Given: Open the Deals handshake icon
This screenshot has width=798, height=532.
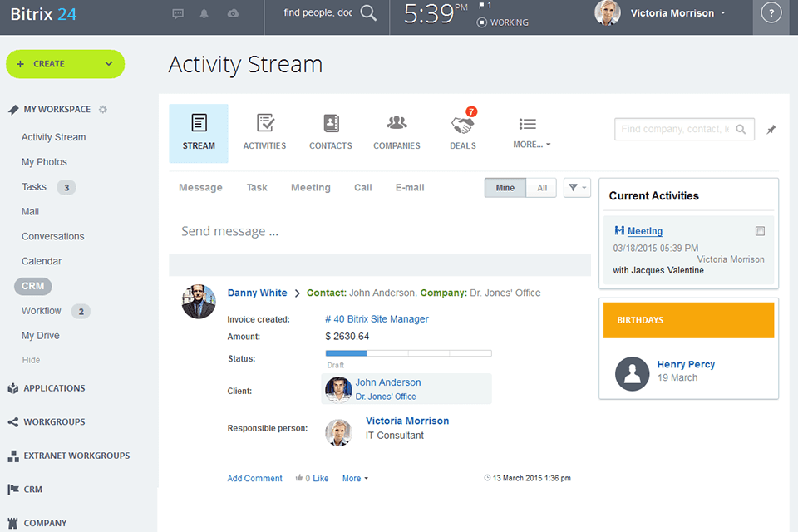Looking at the screenshot, I should tap(462, 125).
